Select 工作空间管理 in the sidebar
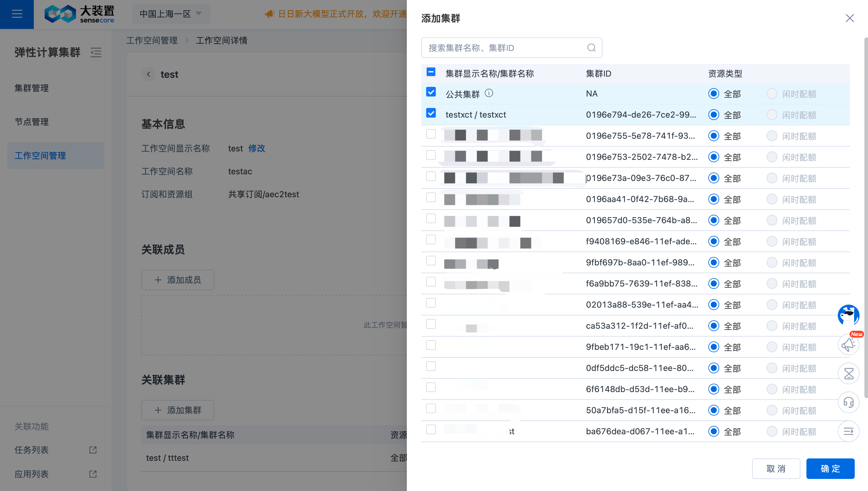868x491 pixels. (56, 155)
